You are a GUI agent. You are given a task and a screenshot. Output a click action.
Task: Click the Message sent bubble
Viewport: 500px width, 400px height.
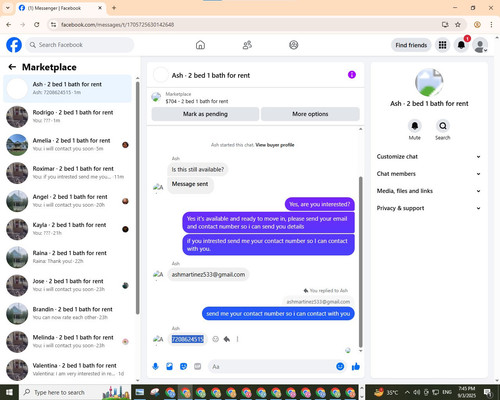(190, 184)
